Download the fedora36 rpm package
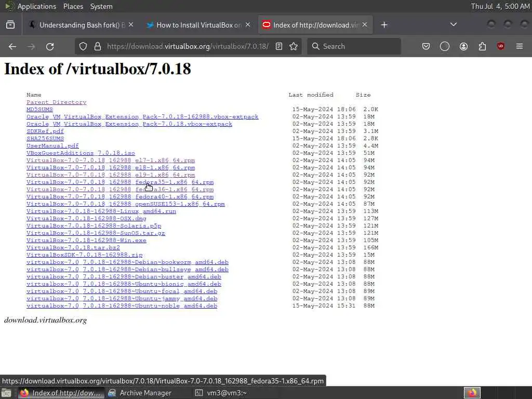 (120, 190)
